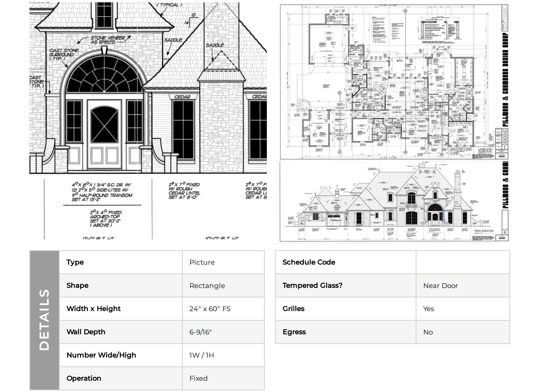Open the front elevation drawing thumbnail
This screenshot has width=536, height=392.
click(x=394, y=201)
